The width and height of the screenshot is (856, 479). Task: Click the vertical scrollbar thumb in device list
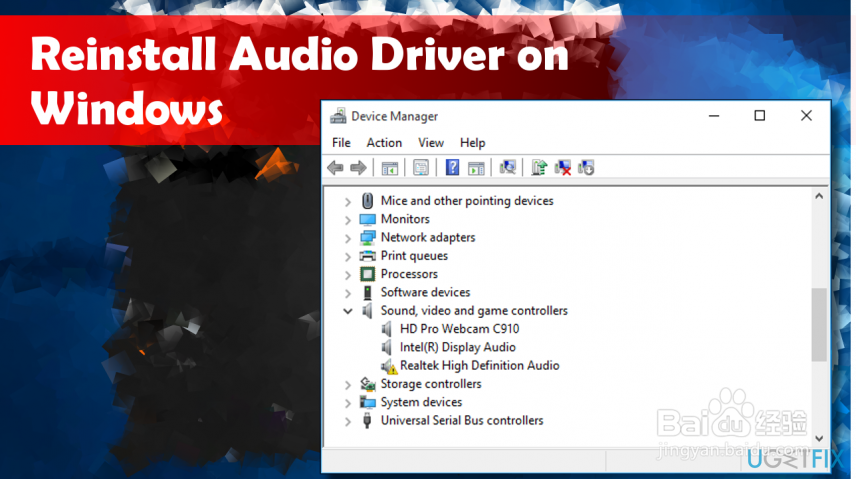coord(819,324)
